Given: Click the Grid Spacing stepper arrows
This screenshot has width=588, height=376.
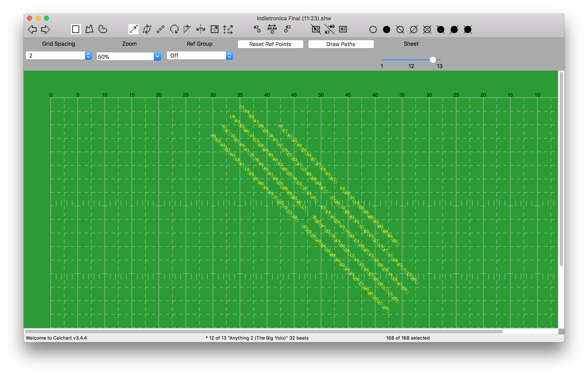Looking at the screenshot, I should click(88, 55).
